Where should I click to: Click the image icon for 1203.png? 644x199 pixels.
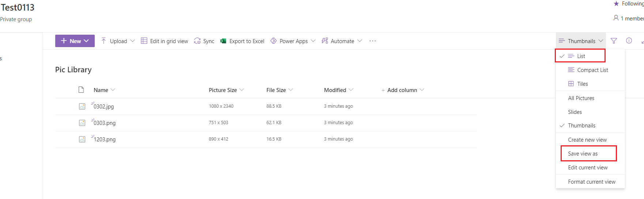click(82, 139)
